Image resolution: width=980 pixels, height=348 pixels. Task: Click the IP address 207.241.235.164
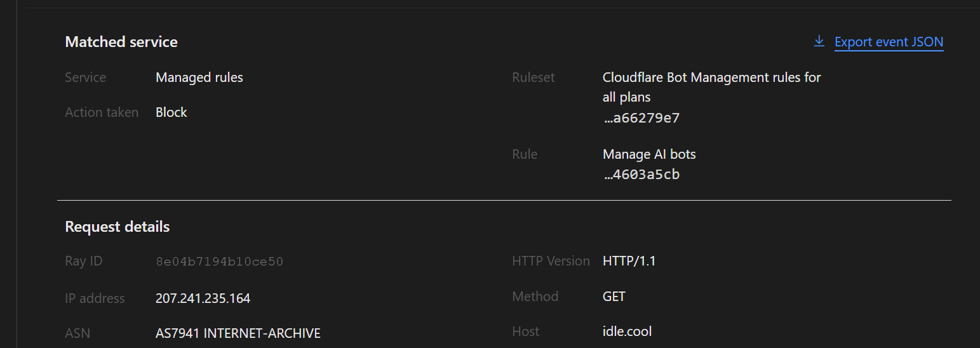click(x=203, y=298)
